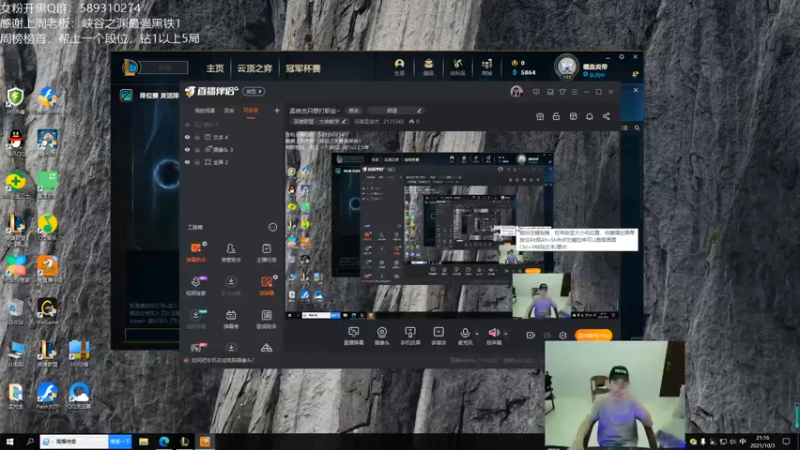Open the League client store icon
This screenshot has height=450, width=800.
[x=486, y=67]
